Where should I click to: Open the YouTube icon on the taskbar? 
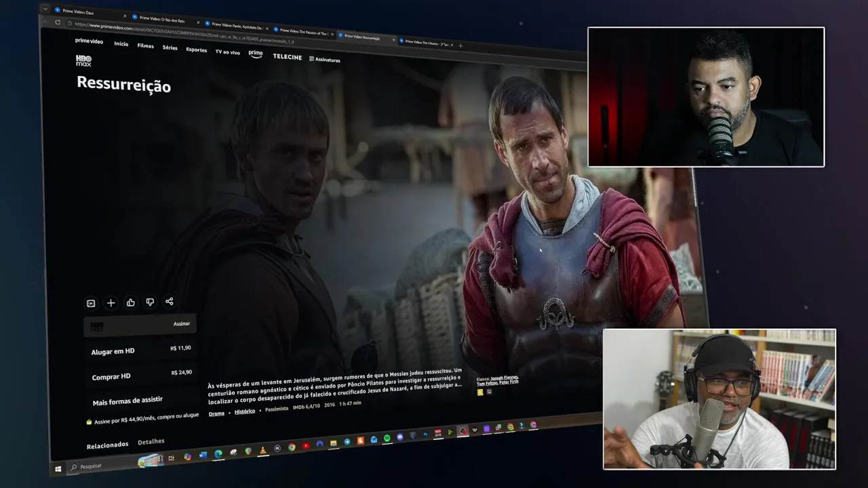coord(306,446)
